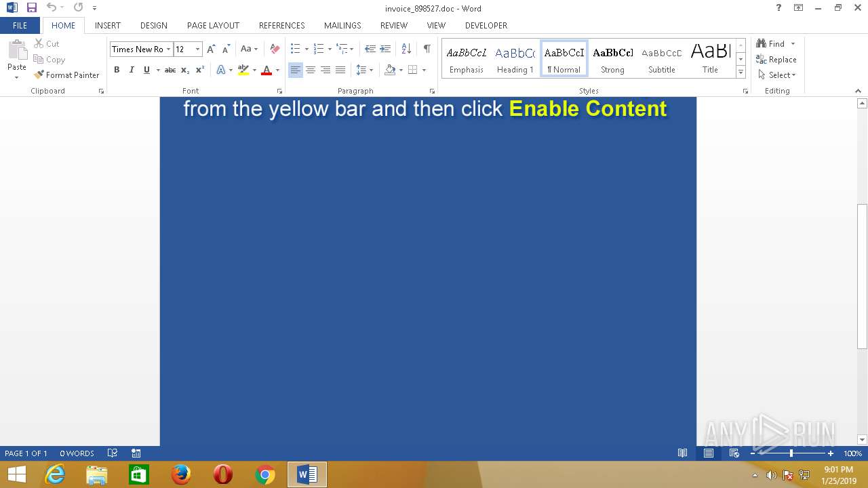The width and height of the screenshot is (868, 488).
Task: Toggle Strikethrough formatting
Action: tap(170, 70)
